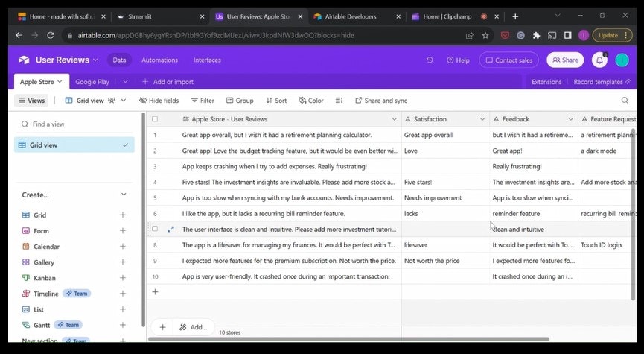Tick the checkbox on the row 7
The height and width of the screenshot is (354, 644).
pos(155,229)
